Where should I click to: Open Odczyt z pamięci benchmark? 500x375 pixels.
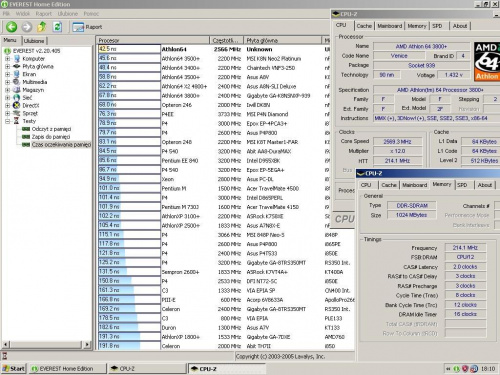(x=51, y=129)
